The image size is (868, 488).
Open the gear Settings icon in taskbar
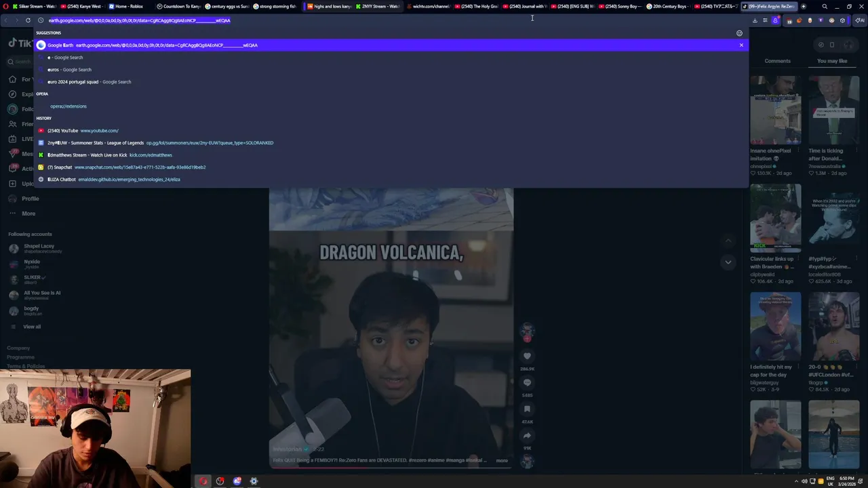[x=254, y=481]
